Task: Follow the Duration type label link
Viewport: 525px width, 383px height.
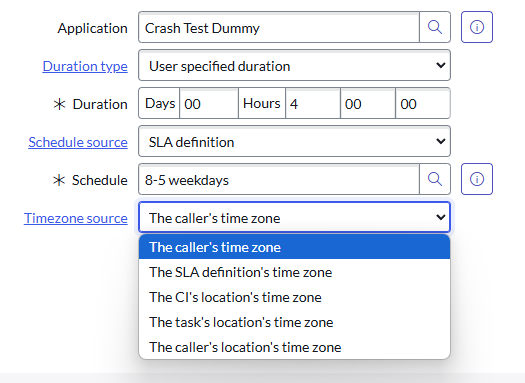Action: [85, 66]
